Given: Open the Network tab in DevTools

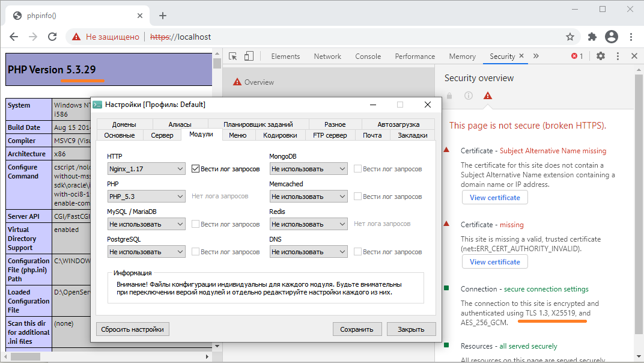Looking at the screenshot, I should (x=327, y=56).
